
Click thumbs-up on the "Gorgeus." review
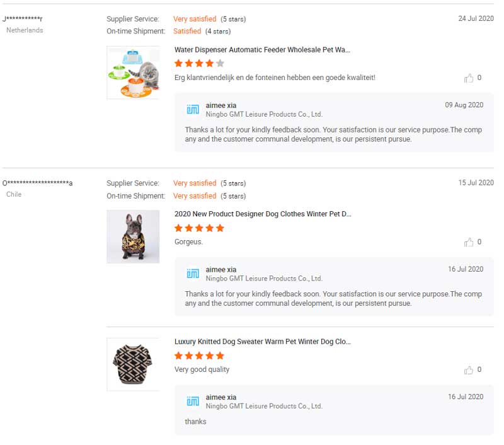tap(469, 242)
